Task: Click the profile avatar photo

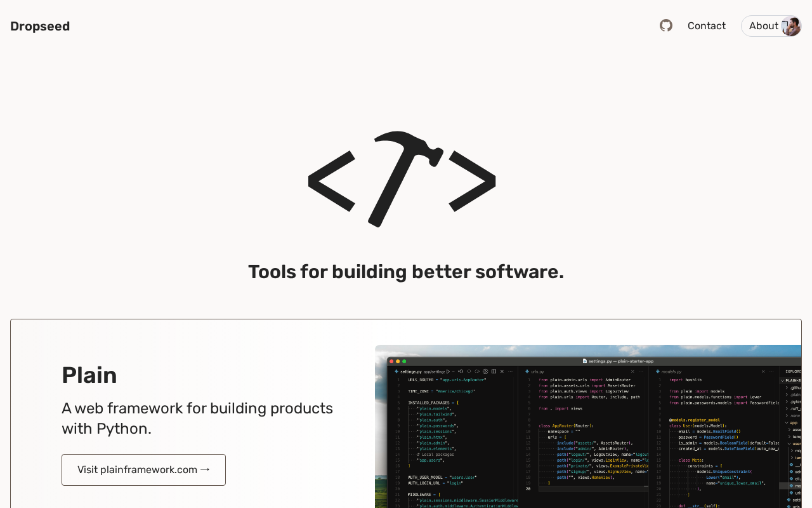Action: [x=791, y=26]
